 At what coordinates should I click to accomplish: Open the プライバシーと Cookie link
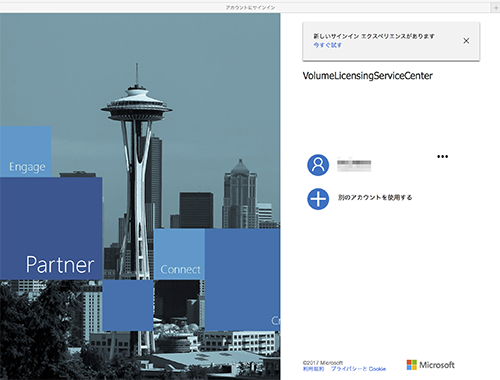click(359, 369)
